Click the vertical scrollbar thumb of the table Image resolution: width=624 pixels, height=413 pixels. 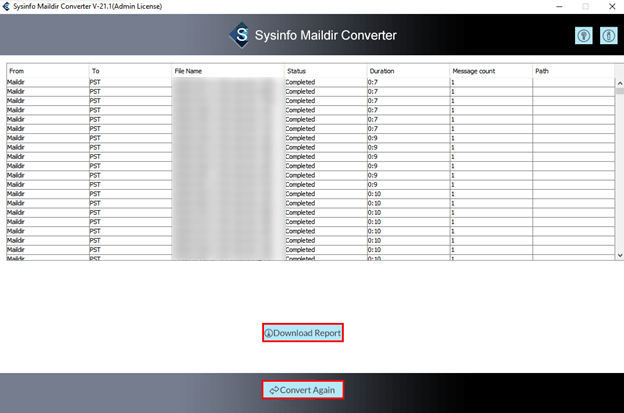[620, 91]
